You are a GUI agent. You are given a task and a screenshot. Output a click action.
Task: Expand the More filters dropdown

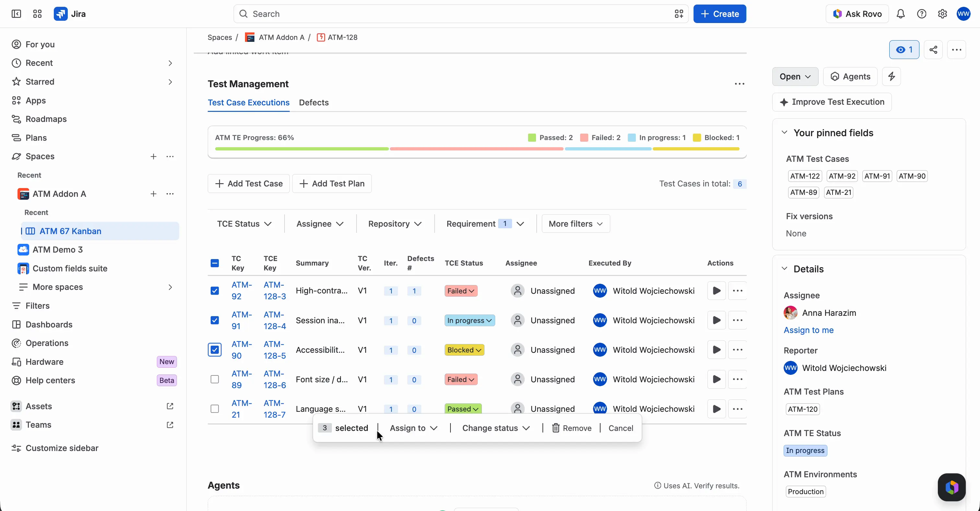tap(576, 224)
